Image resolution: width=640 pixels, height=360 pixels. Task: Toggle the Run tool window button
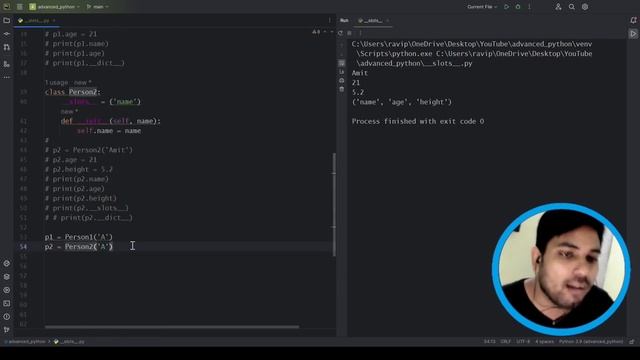tap(633, 34)
